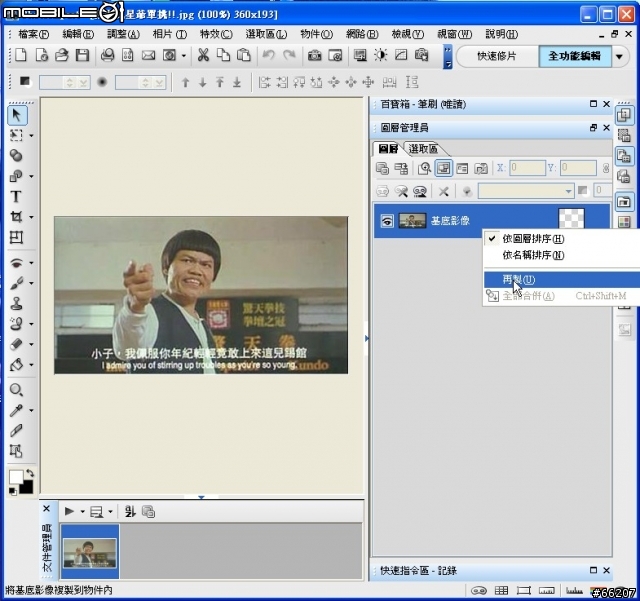Open dropdown arrow next to 全功能編輯
This screenshot has width=640, height=601.
pos(620,56)
